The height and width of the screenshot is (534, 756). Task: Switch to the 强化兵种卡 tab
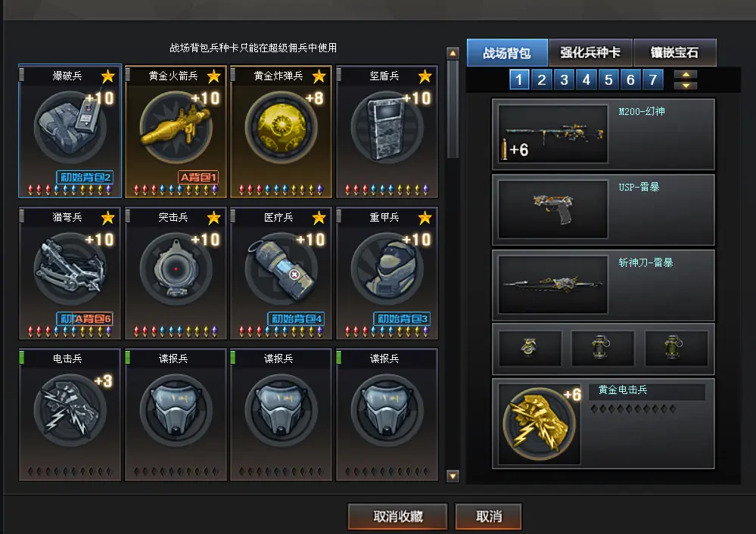point(590,52)
